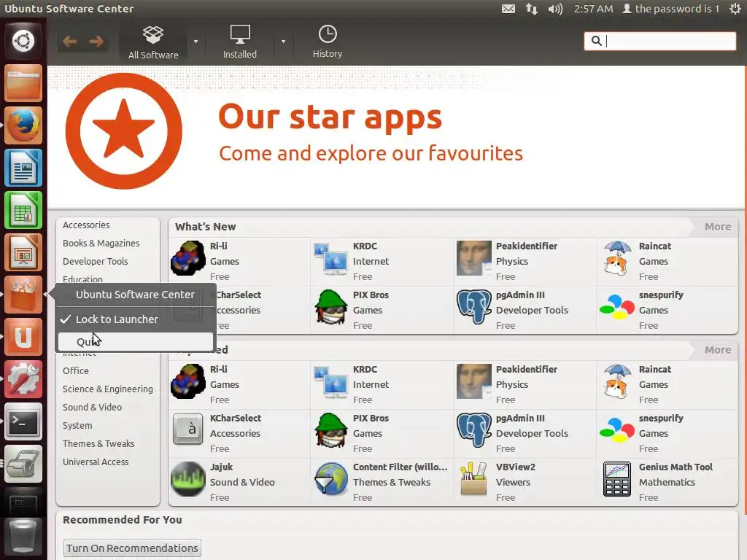
Task: Choose Quit from the launcher menu
Action: point(136,341)
